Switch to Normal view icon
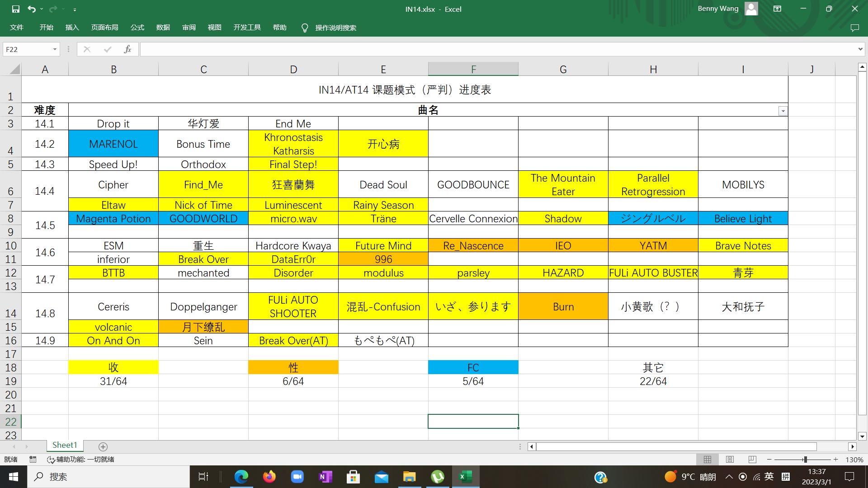 click(708, 460)
